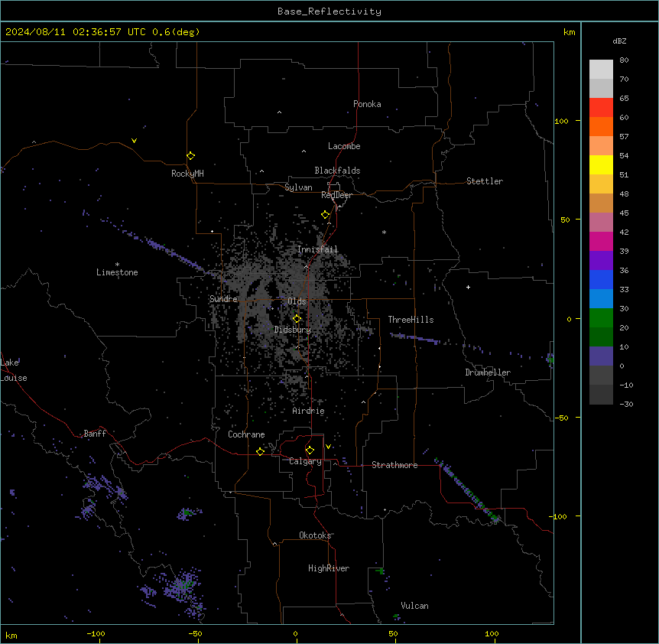Click the ThreeHills label

click(x=411, y=320)
